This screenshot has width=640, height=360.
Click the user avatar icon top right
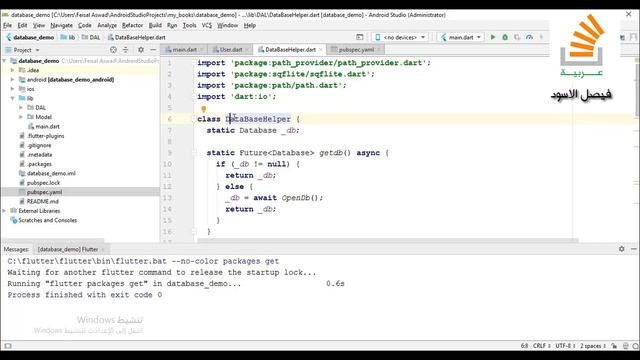(x=634, y=37)
